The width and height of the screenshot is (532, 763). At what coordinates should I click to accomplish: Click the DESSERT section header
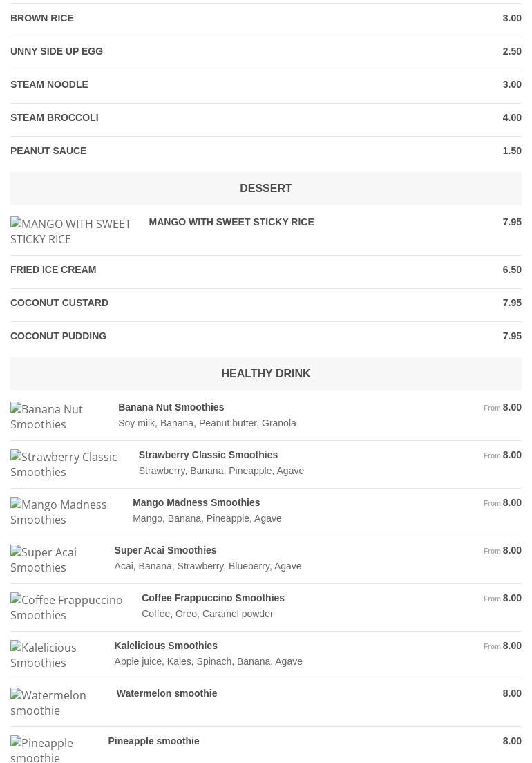[x=266, y=188]
